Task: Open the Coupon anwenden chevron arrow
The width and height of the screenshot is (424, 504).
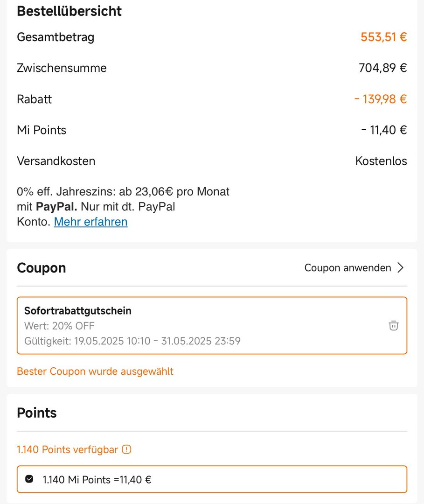Action: (x=400, y=267)
